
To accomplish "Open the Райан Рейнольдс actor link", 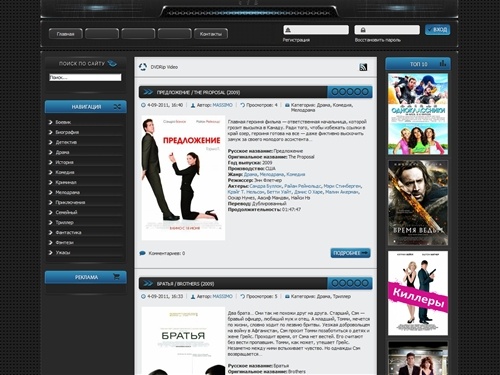I will (303, 186).
